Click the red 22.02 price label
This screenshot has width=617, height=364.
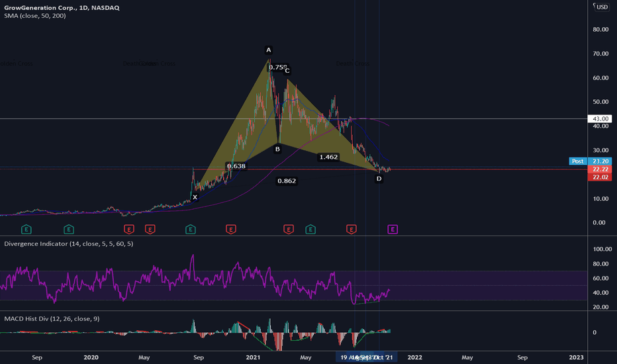(x=600, y=177)
